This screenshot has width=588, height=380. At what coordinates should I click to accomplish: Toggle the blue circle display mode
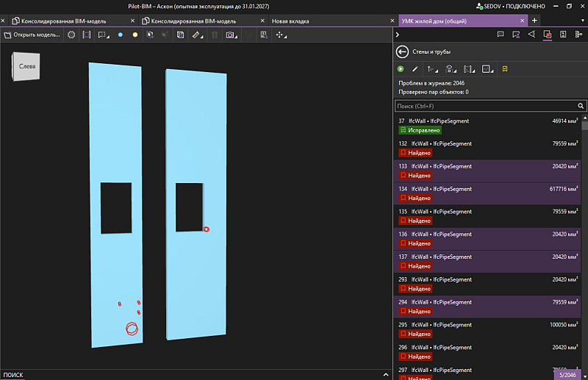121,35
